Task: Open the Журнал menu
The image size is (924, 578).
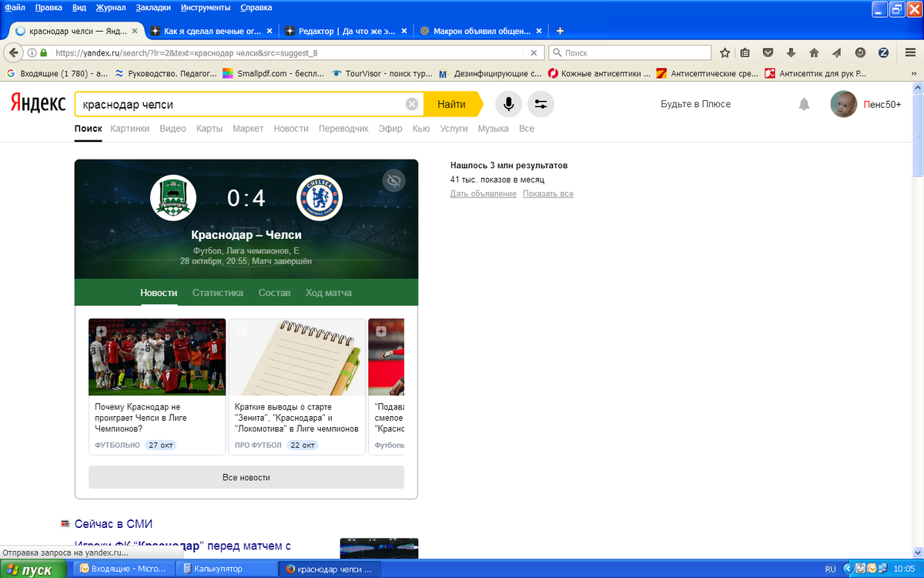Action: click(111, 8)
